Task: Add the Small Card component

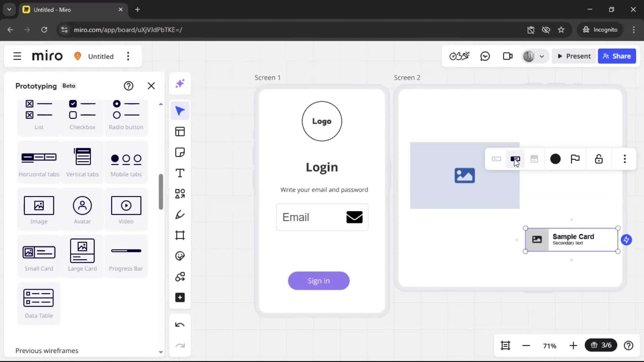Action: [39, 256]
